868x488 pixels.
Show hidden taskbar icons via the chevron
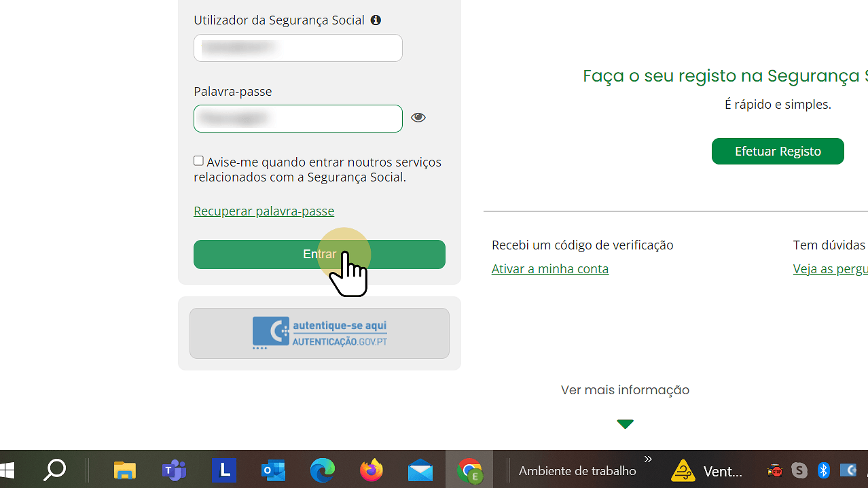647,459
